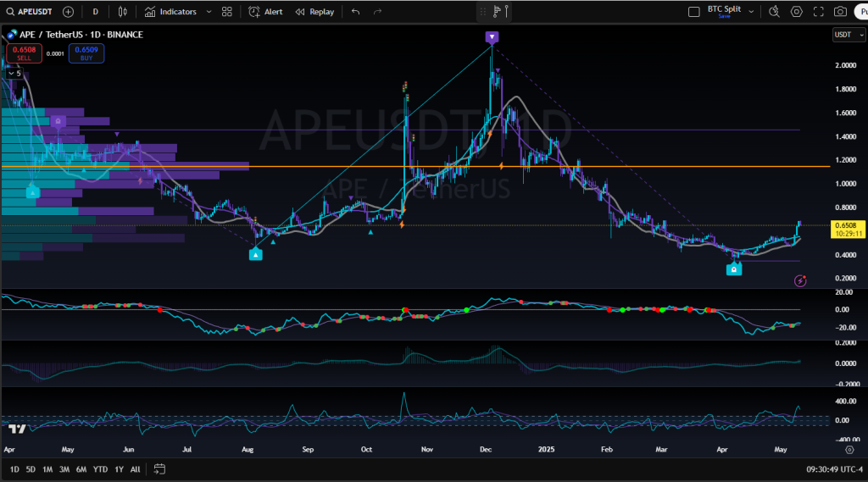Create a new Alert

coord(265,12)
